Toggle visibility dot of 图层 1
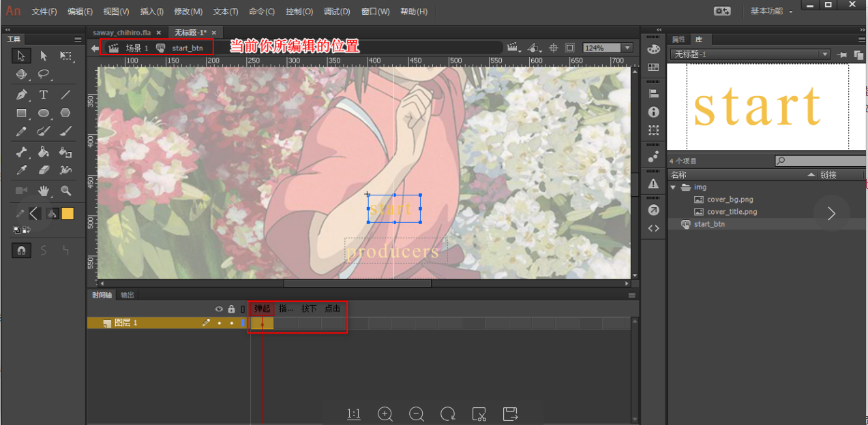Viewport: 868px width, 425px height. tap(220, 323)
